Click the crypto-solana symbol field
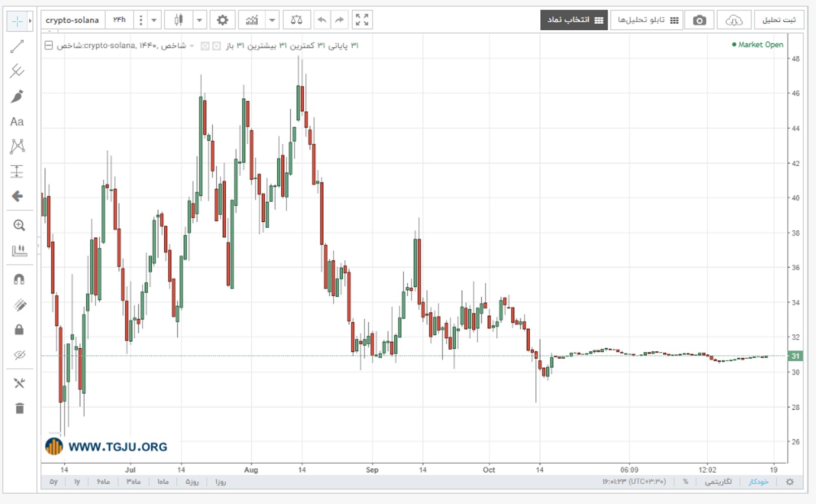This screenshot has width=816, height=504. click(73, 20)
